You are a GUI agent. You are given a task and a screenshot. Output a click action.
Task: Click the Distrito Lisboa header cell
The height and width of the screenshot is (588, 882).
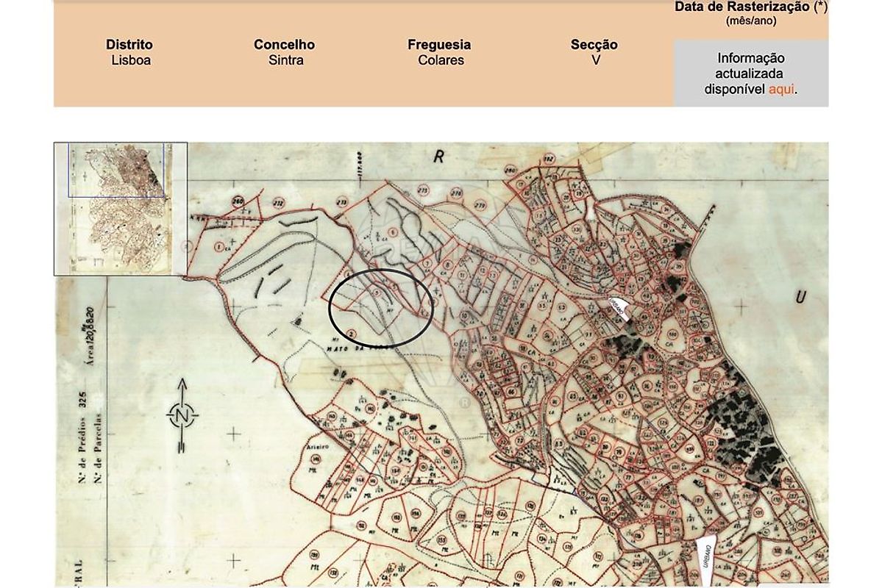[130, 52]
